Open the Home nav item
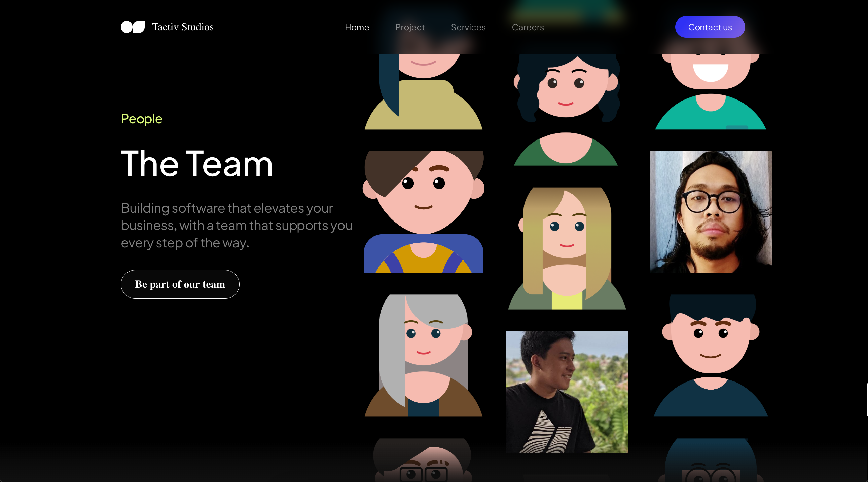Screen dimensions: 868x482 (x=357, y=27)
